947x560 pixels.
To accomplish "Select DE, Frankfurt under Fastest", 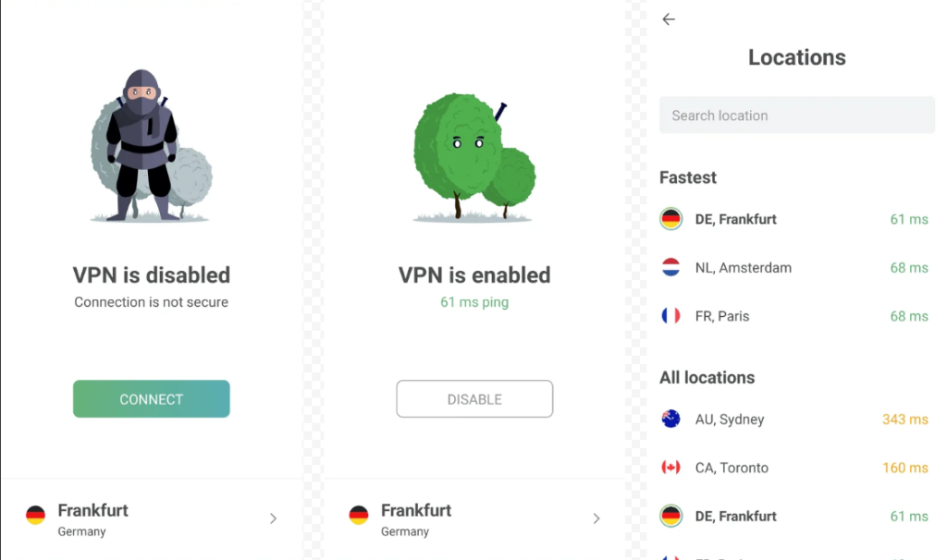I will pos(735,220).
